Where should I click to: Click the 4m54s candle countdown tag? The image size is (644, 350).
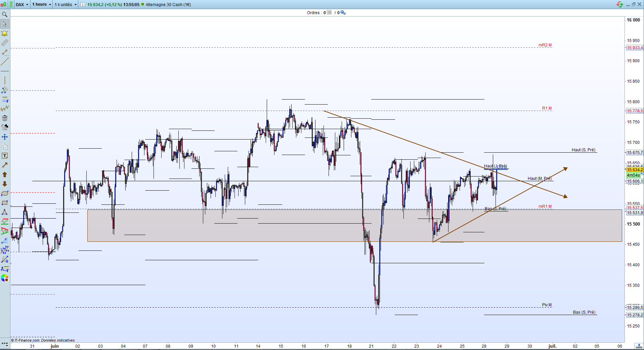633,175
